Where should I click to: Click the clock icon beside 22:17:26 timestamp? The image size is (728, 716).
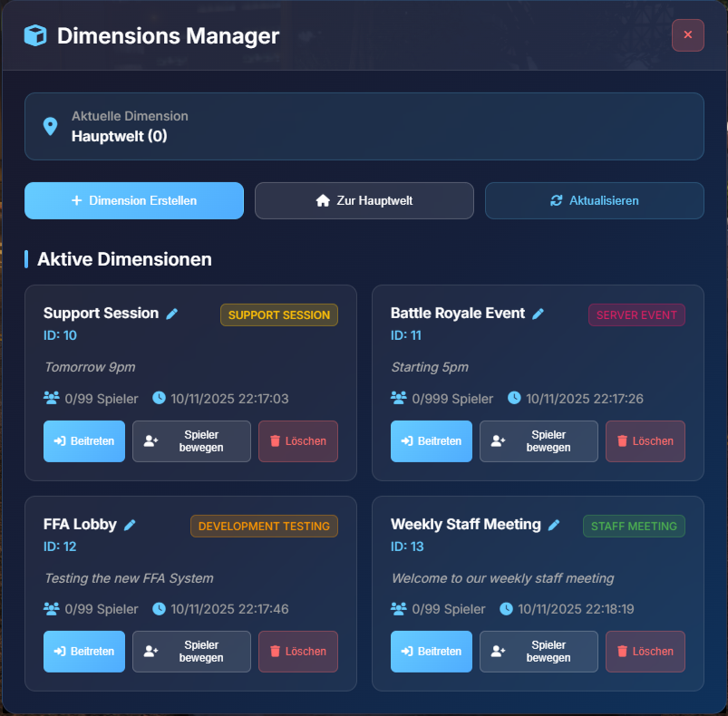click(514, 398)
